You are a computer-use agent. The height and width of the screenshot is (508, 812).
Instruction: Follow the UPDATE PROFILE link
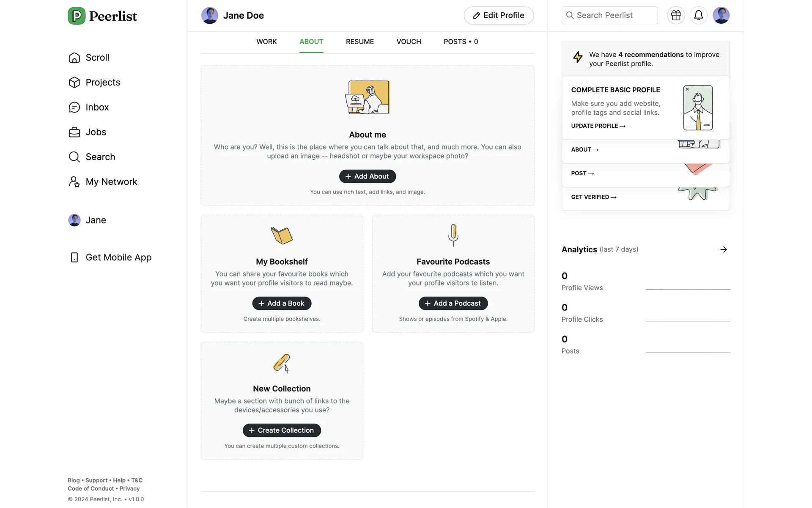(598, 126)
